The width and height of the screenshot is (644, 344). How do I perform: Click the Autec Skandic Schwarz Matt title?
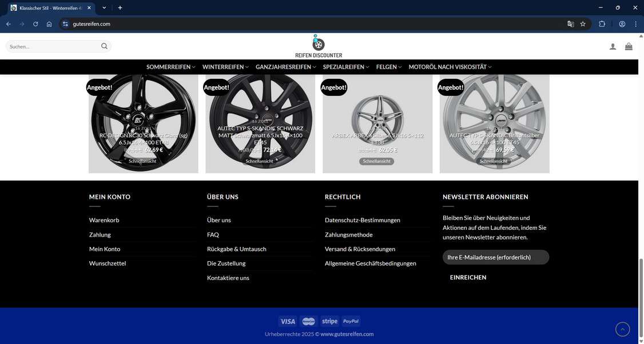260,135
